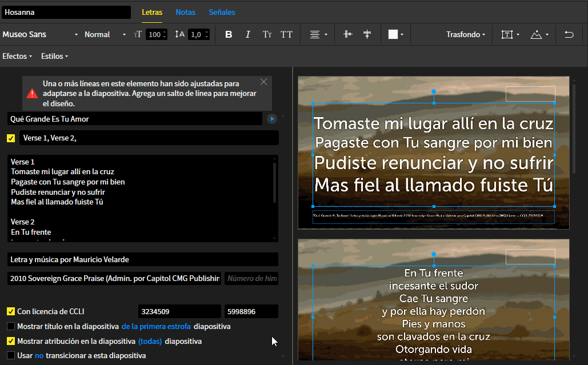This screenshot has width=588, height=365.
Task: Click the vertical center alignment icon
Action: point(367,34)
